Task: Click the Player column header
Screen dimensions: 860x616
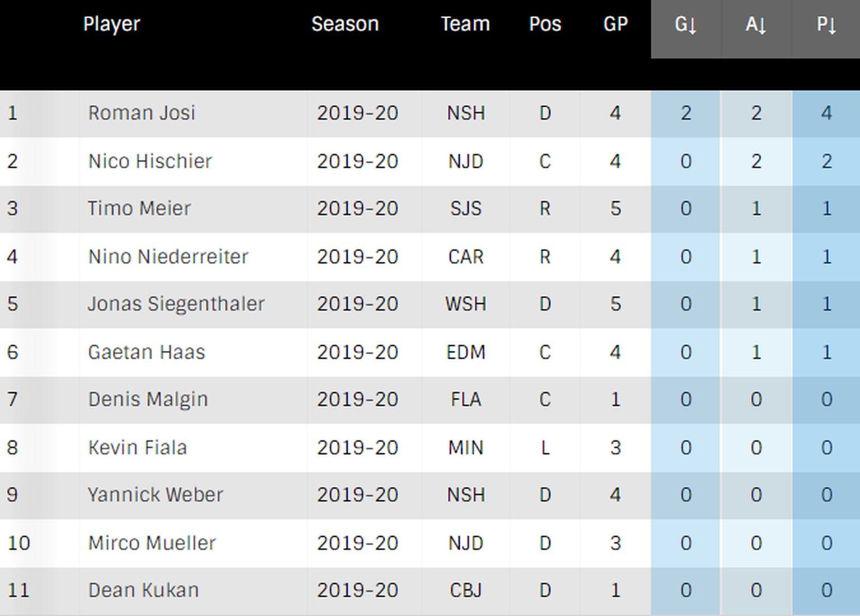Action: 111,24
